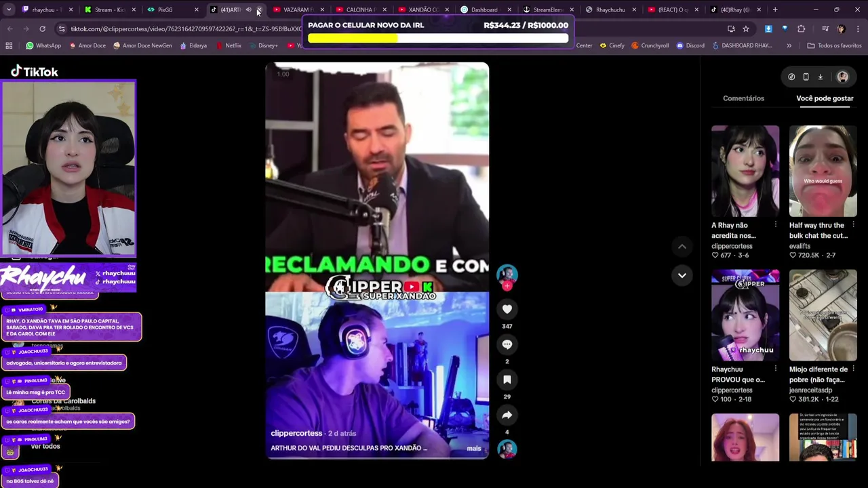The width and height of the screenshot is (868, 488).
Task: Click the Amor Doce NewGen bookmark
Action: pyautogui.click(x=142, y=45)
